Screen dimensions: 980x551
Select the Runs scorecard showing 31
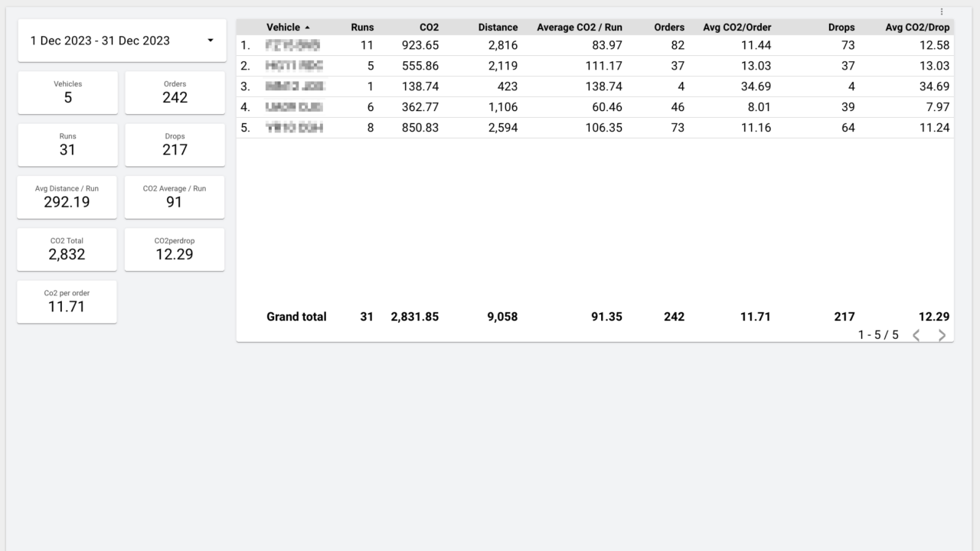(x=67, y=145)
